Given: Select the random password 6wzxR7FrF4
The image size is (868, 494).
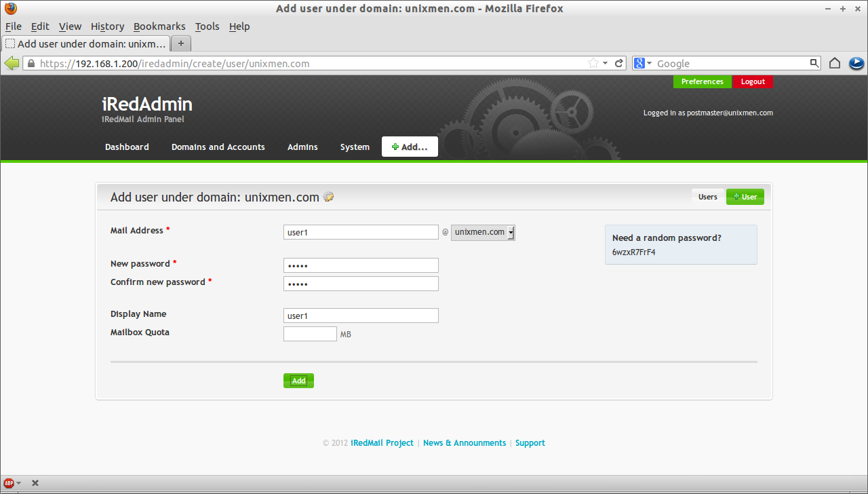Looking at the screenshot, I should (633, 252).
